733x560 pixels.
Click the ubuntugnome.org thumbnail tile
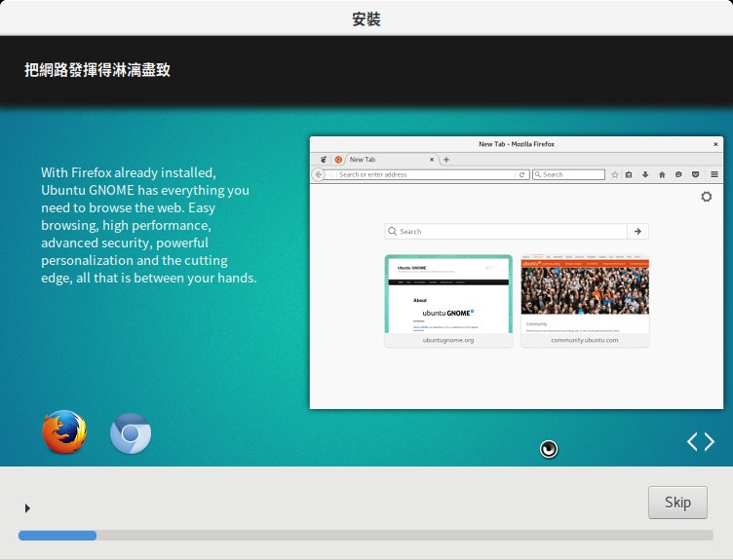[x=448, y=300]
